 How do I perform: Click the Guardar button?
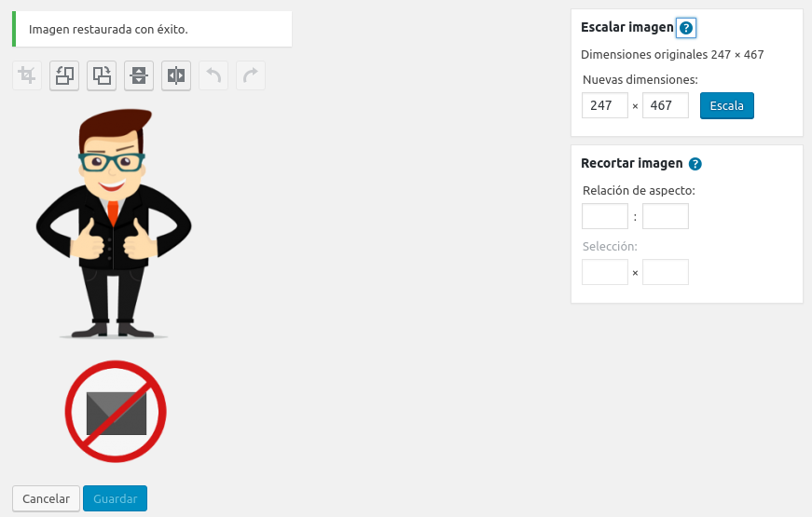[x=115, y=498]
